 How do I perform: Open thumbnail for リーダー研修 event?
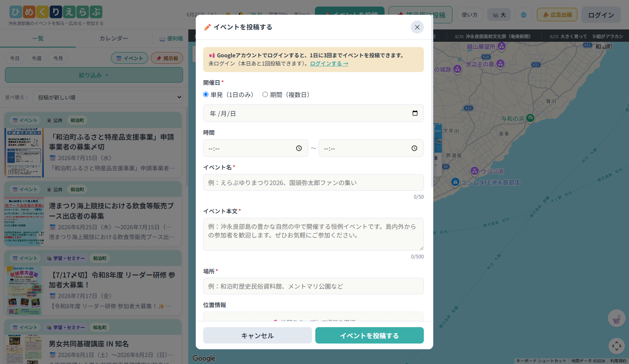[x=24, y=290]
